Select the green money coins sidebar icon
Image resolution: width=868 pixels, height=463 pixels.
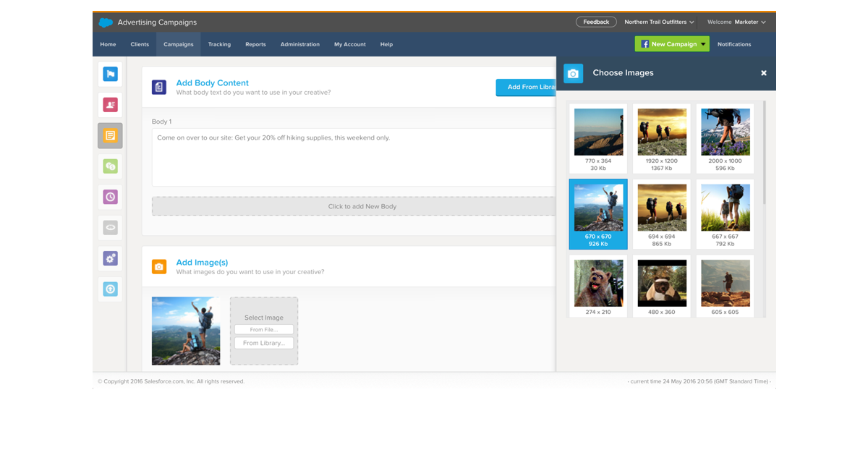[x=110, y=166]
